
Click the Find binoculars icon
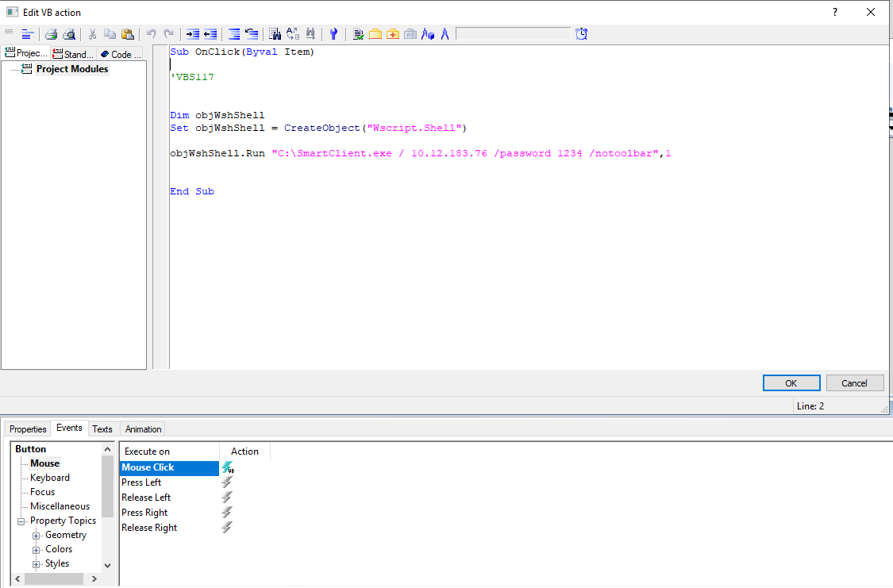pyautogui.click(x=275, y=34)
